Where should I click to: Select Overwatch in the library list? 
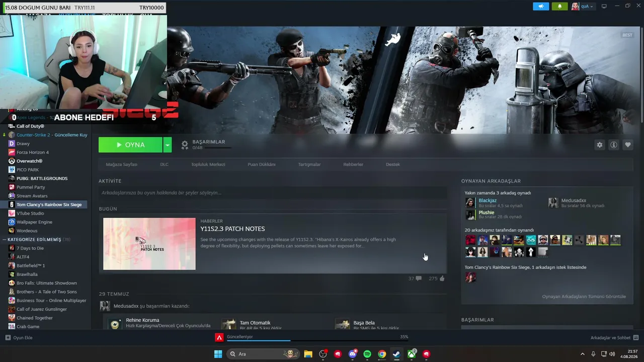point(29,161)
